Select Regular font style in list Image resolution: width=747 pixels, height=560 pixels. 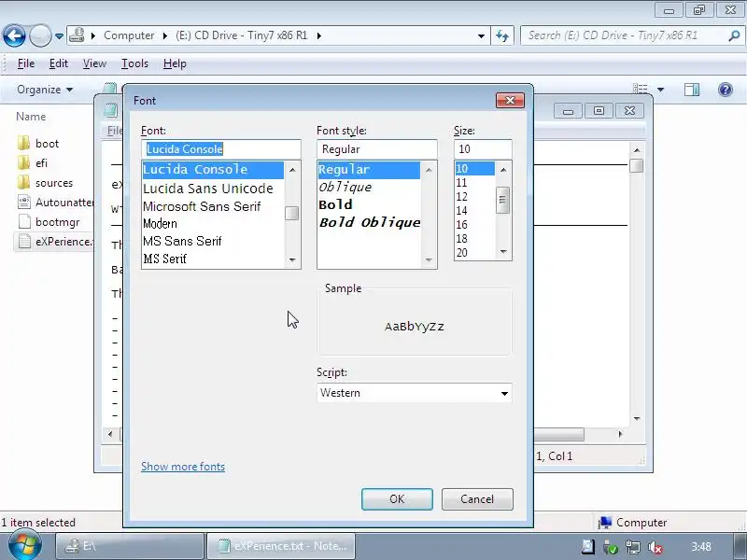click(369, 170)
